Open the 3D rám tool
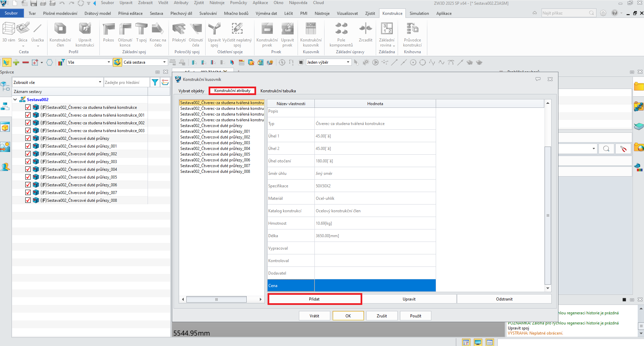This screenshot has height=346, width=644. [9, 32]
